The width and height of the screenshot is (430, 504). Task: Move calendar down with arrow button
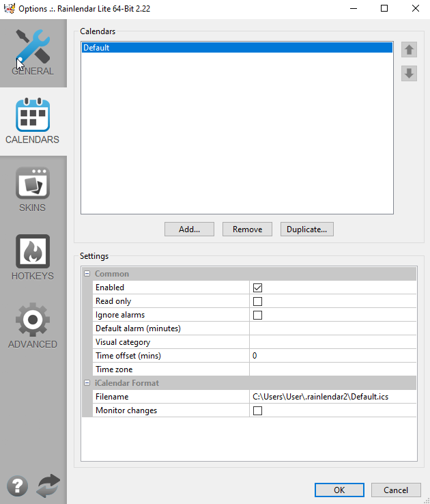409,73
